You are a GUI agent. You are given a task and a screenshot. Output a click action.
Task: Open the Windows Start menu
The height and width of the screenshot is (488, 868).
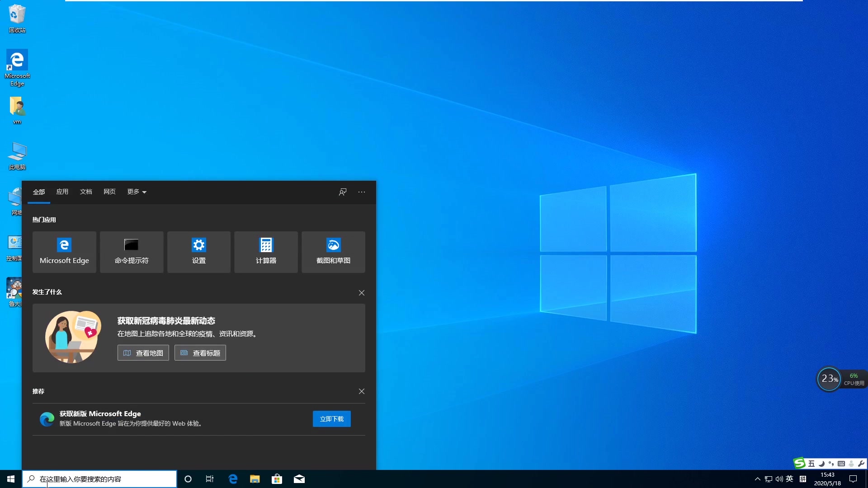[11, 479]
